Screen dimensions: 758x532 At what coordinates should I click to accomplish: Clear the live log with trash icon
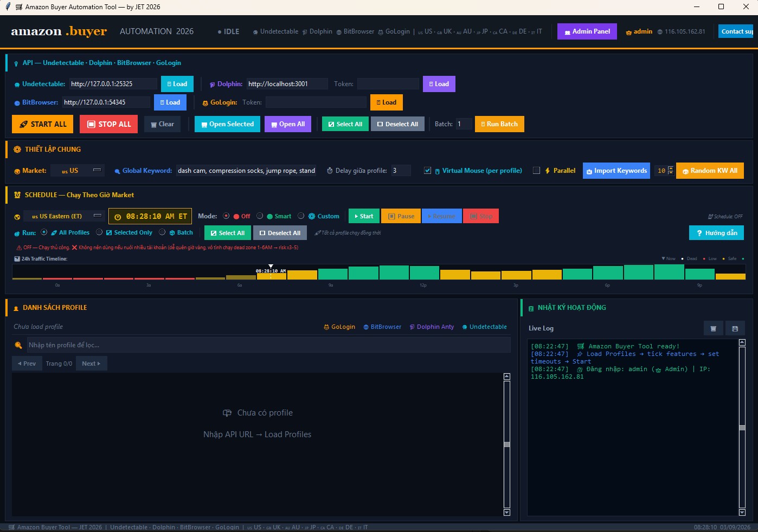[713, 328]
